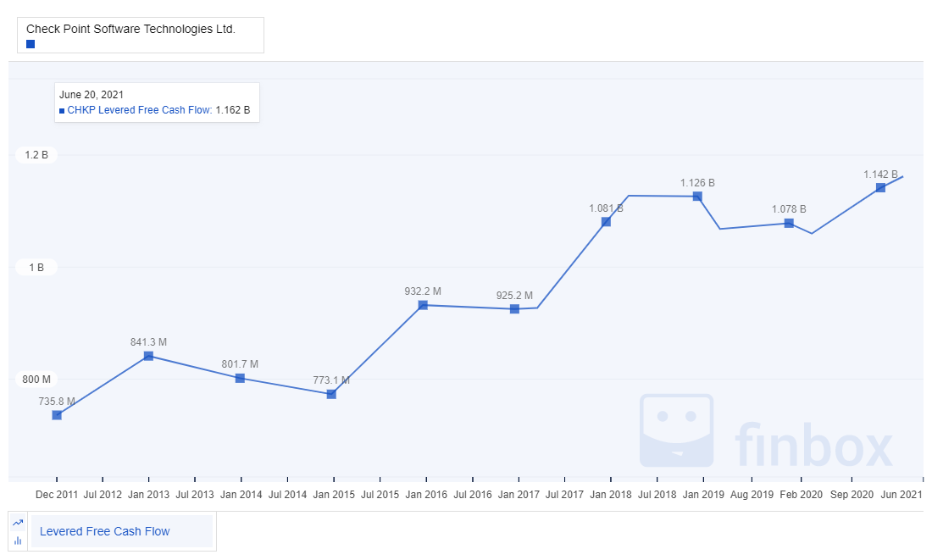
Task: Click the Levered Free Cash Flow metric button
Action: pyautogui.click(x=120, y=531)
